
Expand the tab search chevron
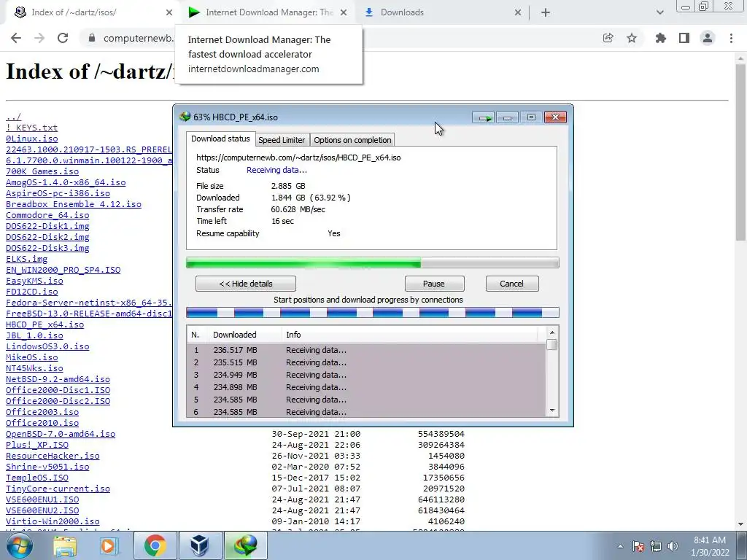coord(659,12)
